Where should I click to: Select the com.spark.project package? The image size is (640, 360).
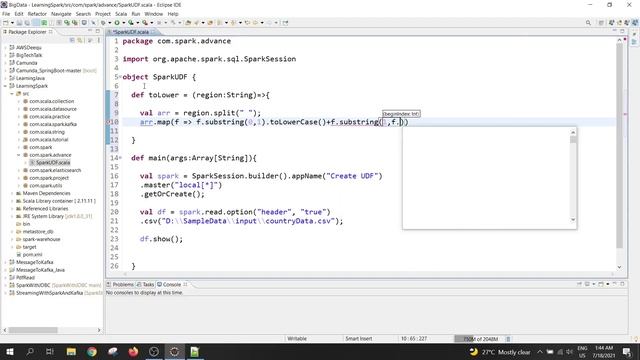pyautogui.click(x=49, y=178)
